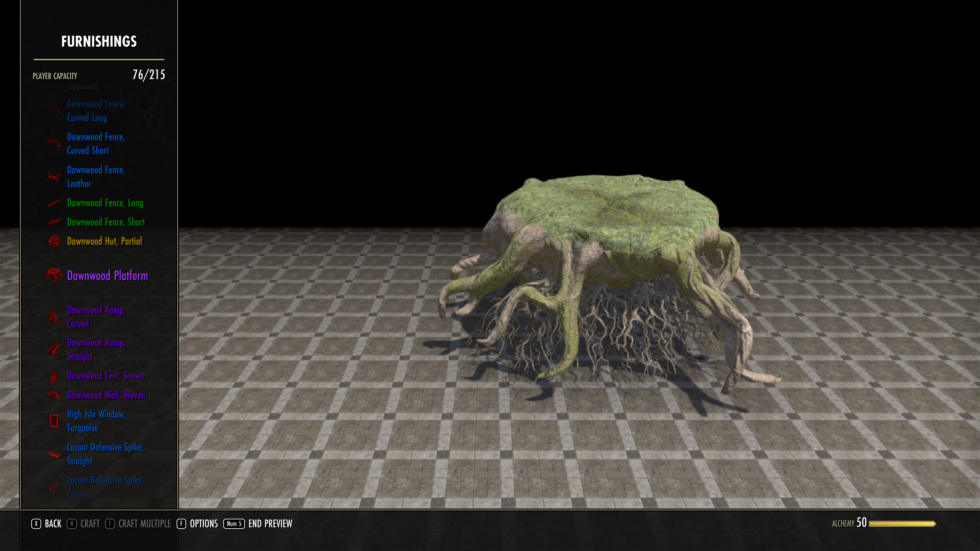Open the OPTIONS menu
The image size is (980, 551).
click(197, 524)
